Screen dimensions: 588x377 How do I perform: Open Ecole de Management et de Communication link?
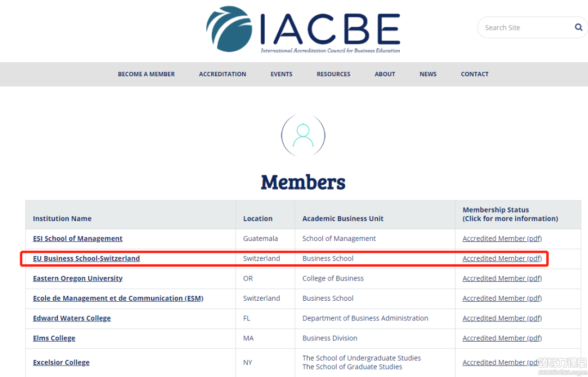pos(118,298)
